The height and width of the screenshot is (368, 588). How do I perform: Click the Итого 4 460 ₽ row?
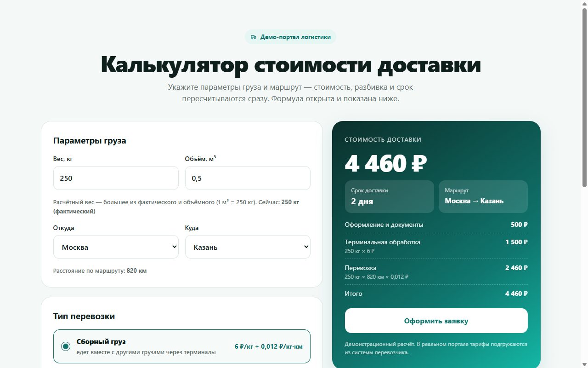tap(436, 293)
